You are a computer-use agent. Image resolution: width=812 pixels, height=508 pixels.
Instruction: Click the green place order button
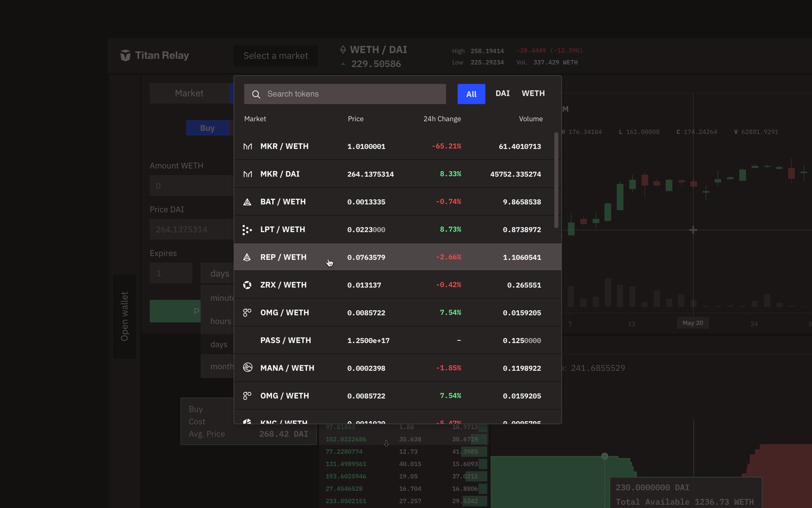(175, 311)
